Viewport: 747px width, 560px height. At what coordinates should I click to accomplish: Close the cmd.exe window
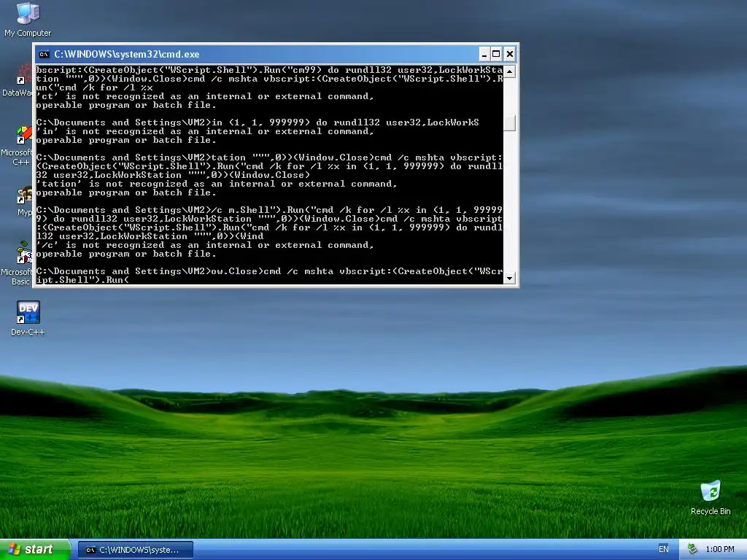509,54
